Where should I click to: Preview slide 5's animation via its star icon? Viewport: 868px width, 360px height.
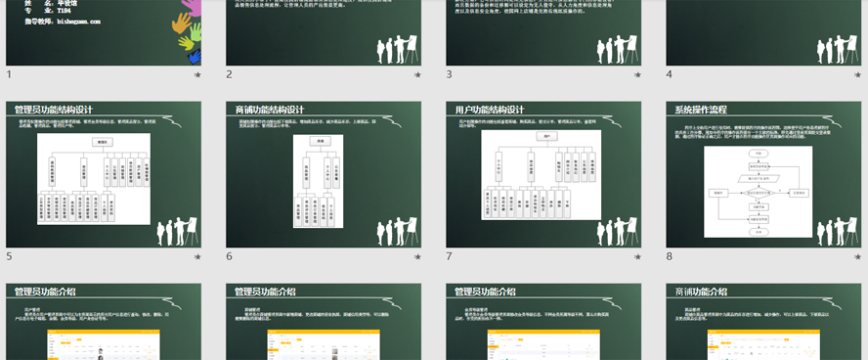(x=197, y=257)
